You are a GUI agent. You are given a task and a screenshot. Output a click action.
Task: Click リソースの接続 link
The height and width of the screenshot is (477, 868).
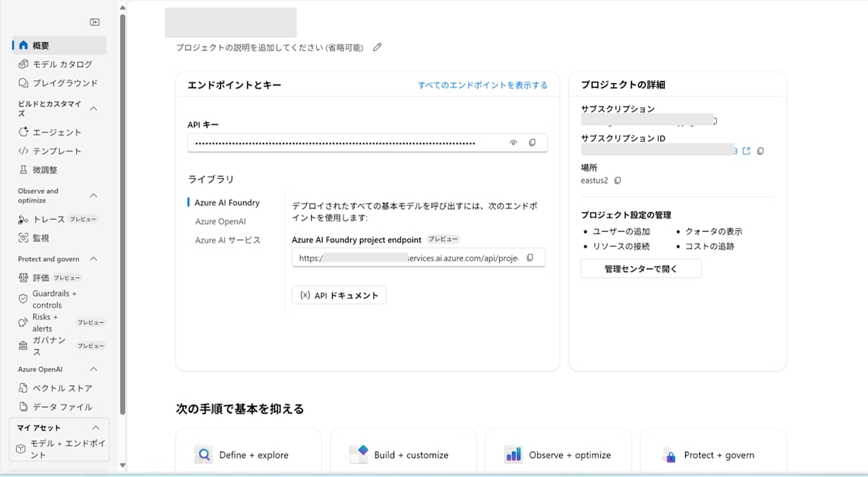point(621,246)
